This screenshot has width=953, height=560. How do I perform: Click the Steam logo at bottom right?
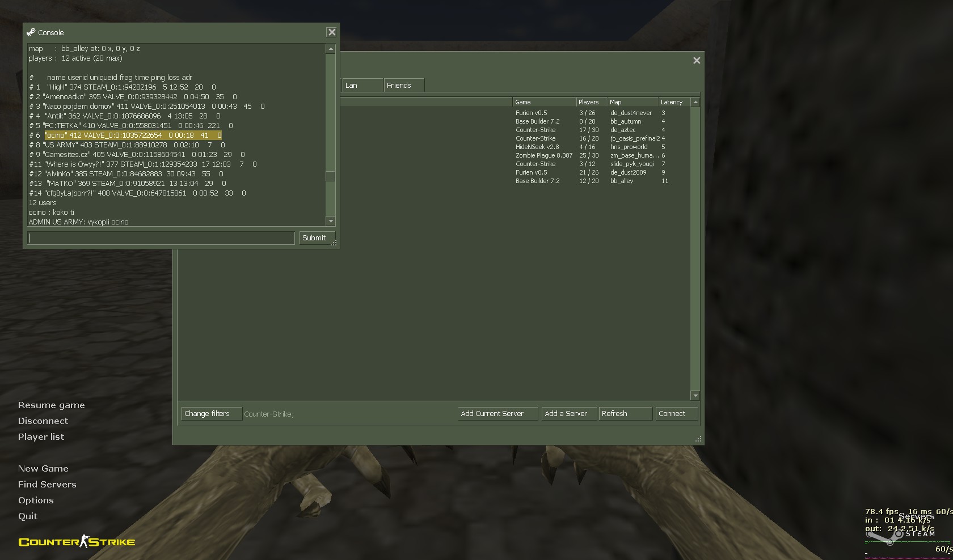pyautogui.click(x=901, y=535)
